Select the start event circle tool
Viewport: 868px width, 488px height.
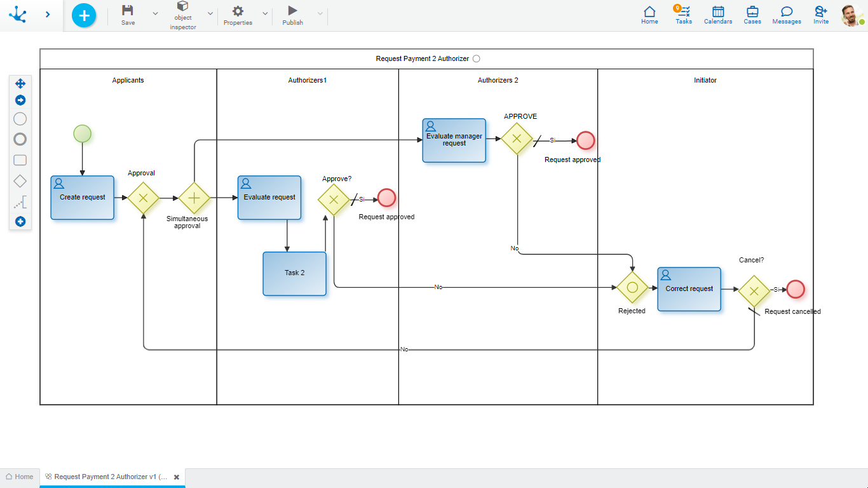click(x=20, y=119)
